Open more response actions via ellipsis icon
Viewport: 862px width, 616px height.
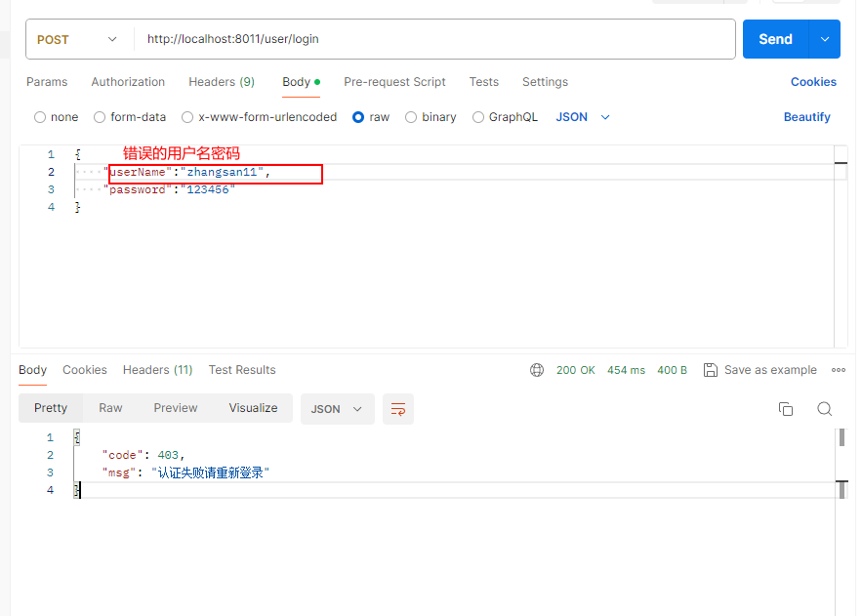(x=839, y=370)
